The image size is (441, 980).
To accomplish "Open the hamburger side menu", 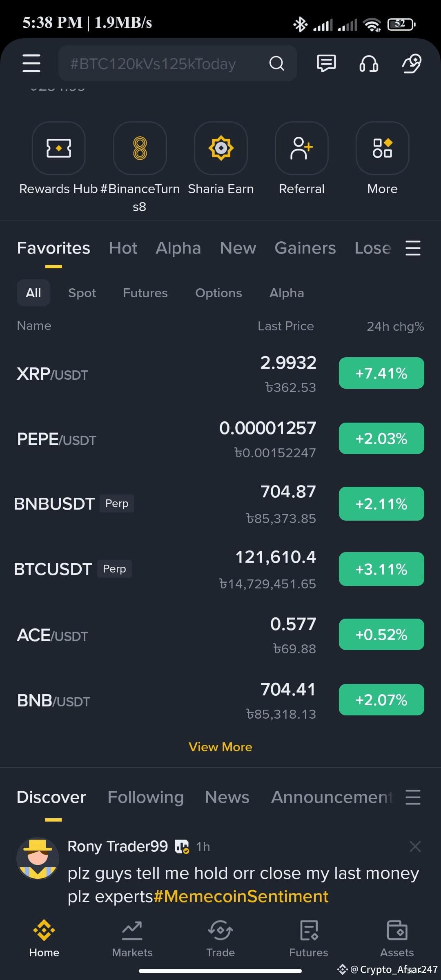I will (x=31, y=63).
